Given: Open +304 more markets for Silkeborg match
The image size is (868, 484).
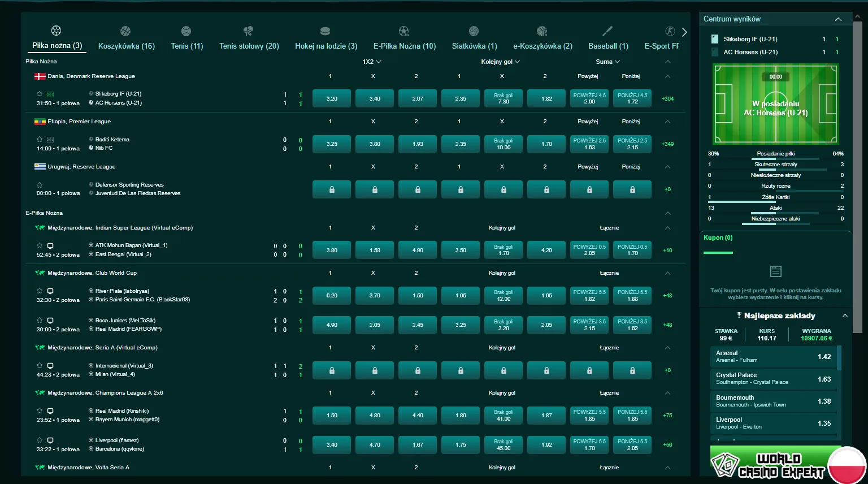Looking at the screenshot, I should [x=667, y=98].
